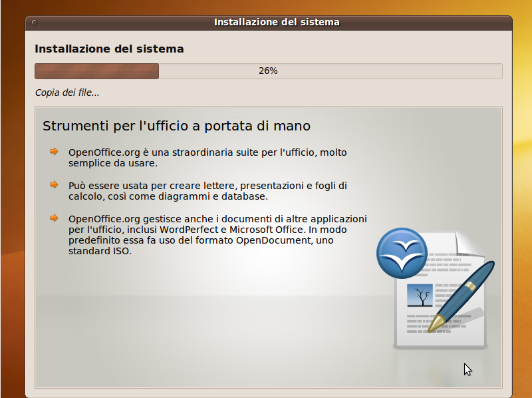Click the '26%' percentage label

(268, 71)
